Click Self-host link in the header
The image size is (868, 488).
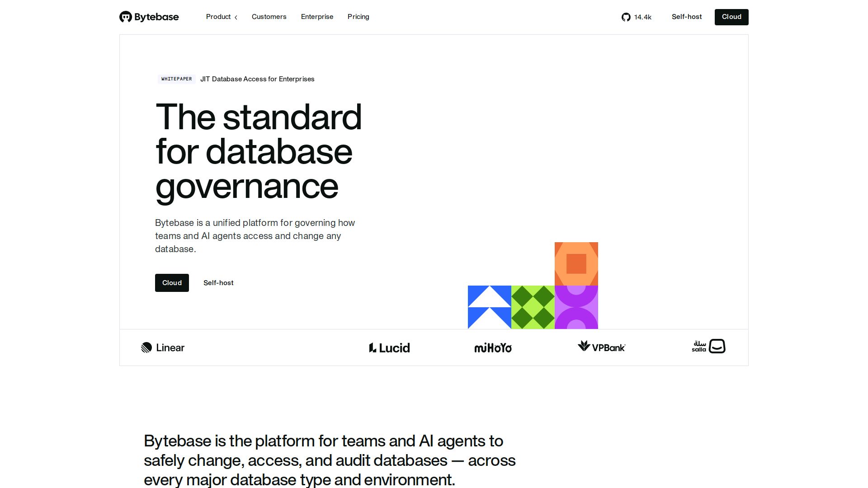pos(687,17)
